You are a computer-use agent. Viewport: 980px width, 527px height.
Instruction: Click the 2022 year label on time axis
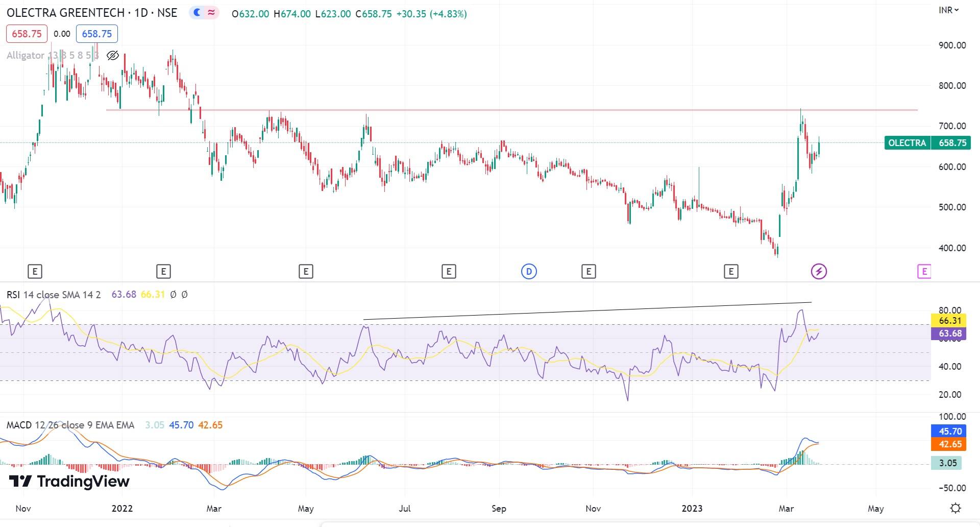(122, 508)
